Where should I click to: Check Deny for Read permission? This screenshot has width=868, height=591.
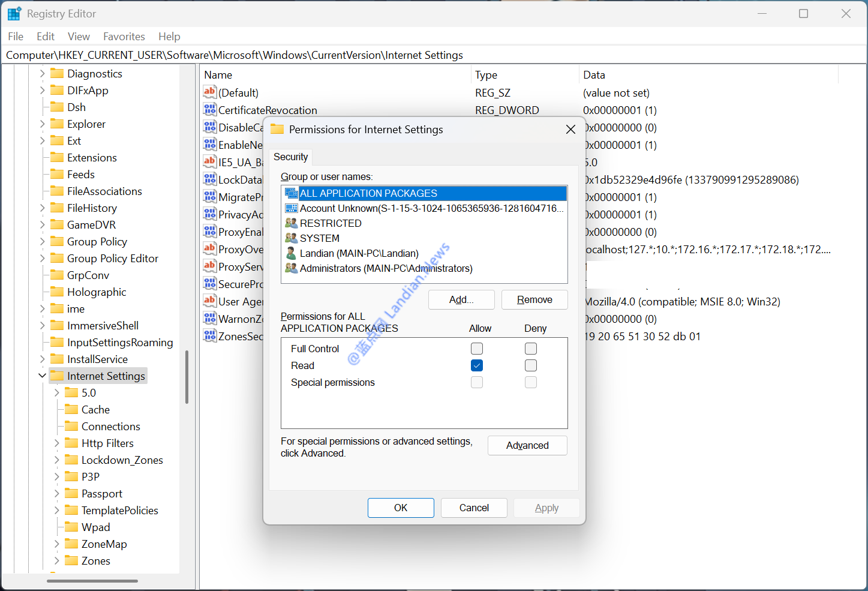click(531, 365)
